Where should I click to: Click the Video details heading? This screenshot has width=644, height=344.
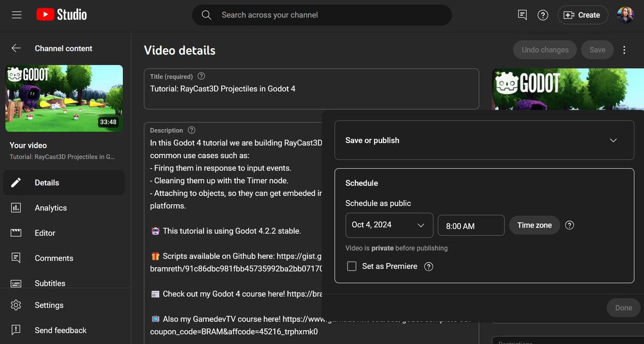[180, 50]
